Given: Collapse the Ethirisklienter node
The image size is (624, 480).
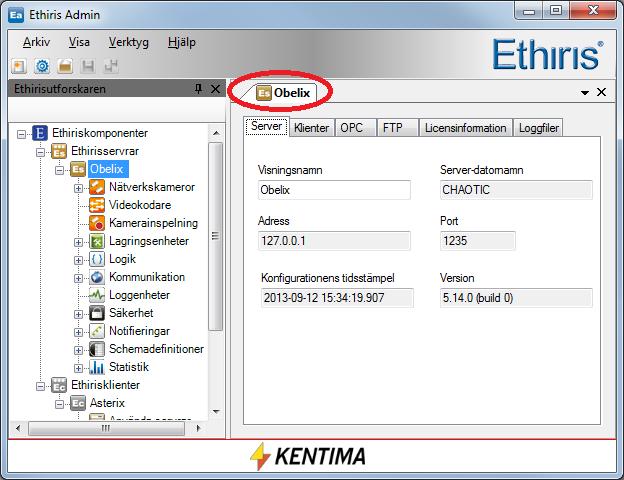Looking at the screenshot, I should (40, 386).
